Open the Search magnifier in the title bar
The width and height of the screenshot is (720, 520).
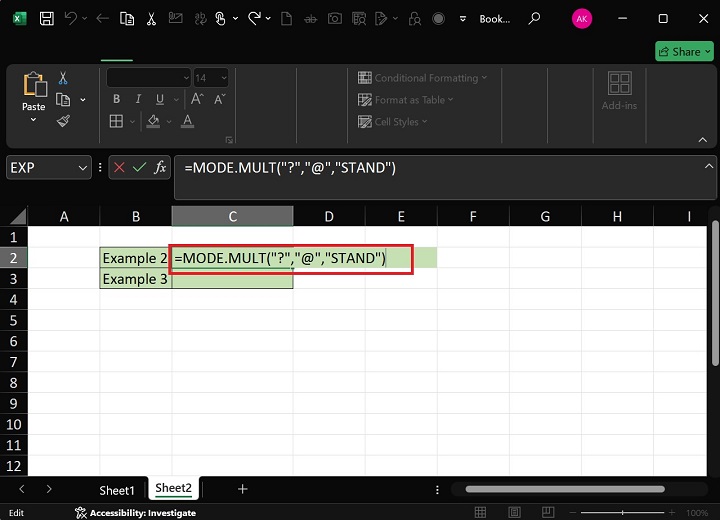pos(534,19)
